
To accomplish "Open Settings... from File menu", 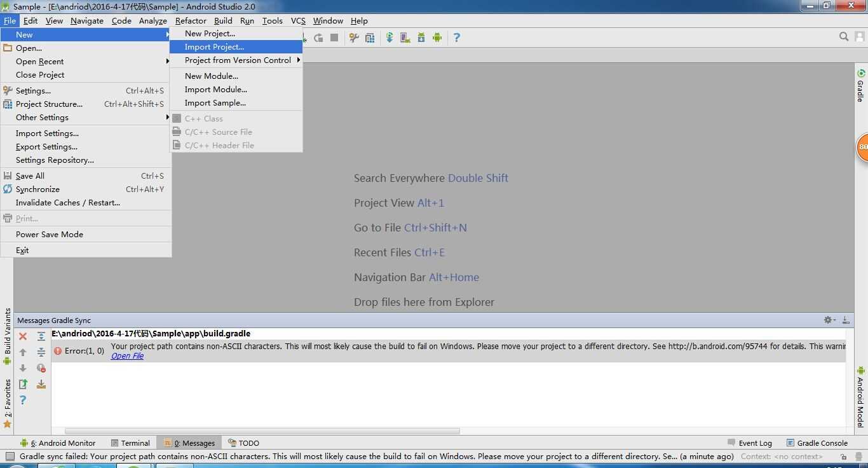I will [86, 90].
